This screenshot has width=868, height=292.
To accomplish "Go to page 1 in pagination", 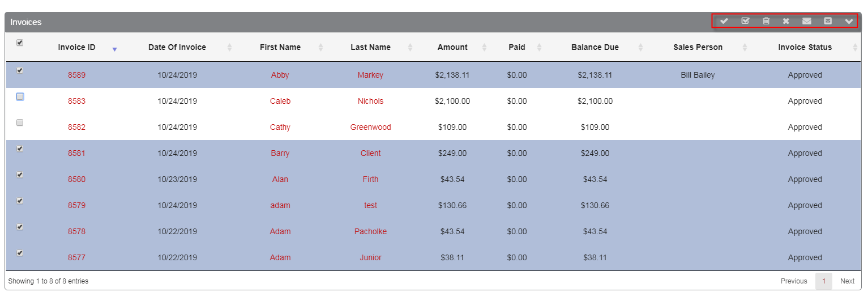I will click(824, 281).
